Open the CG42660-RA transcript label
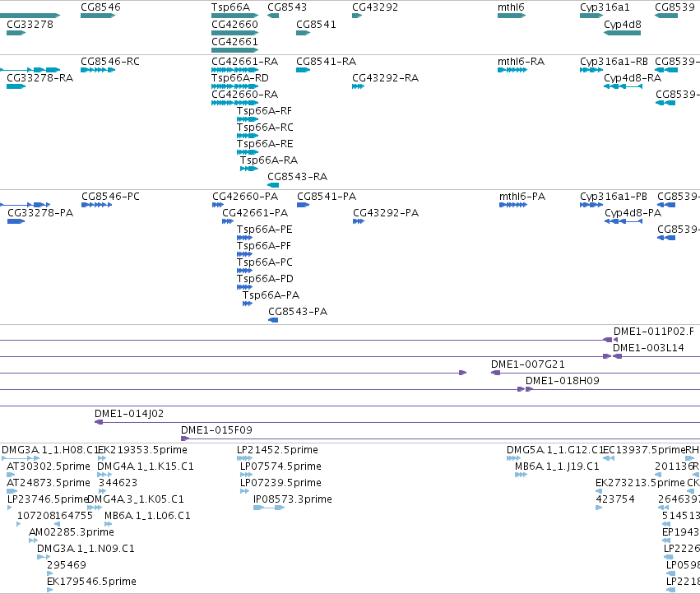The image size is (700, 594). click(x=244, y=95)
